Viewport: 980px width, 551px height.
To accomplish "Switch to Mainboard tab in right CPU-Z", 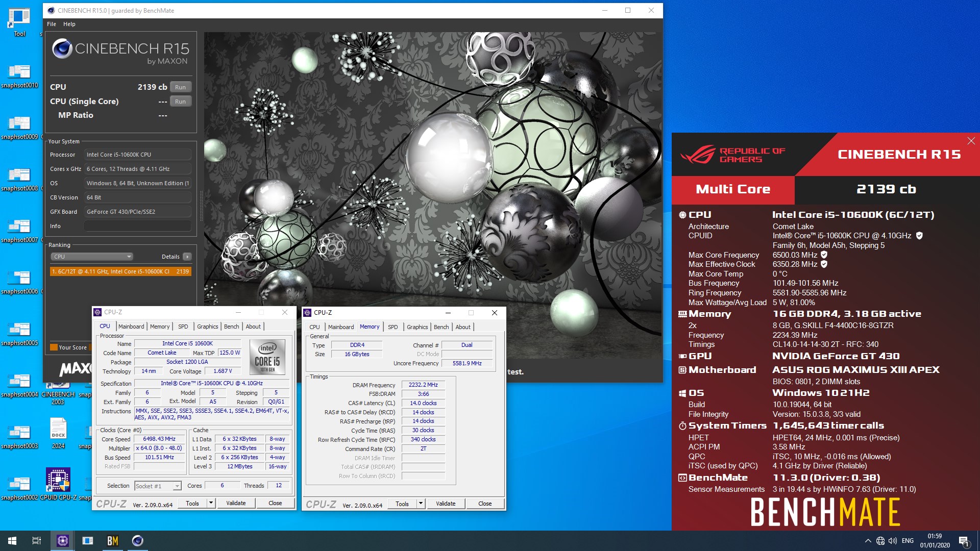I will click(x=341, y=327).
